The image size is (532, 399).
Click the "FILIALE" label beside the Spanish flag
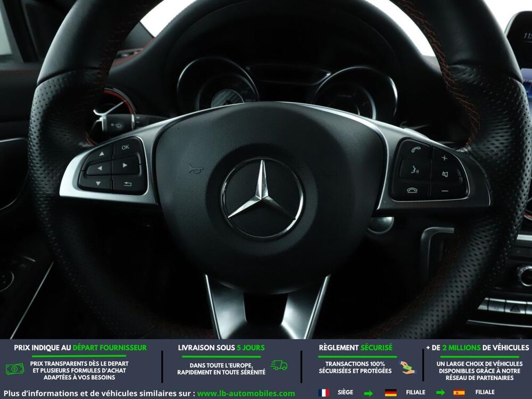[x=485, y=392]
